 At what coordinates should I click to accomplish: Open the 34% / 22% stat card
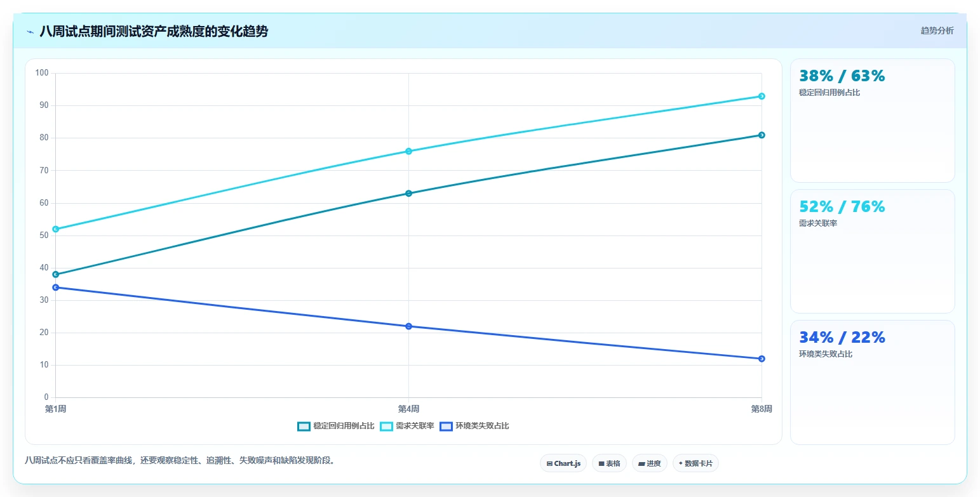pos(872,382)
